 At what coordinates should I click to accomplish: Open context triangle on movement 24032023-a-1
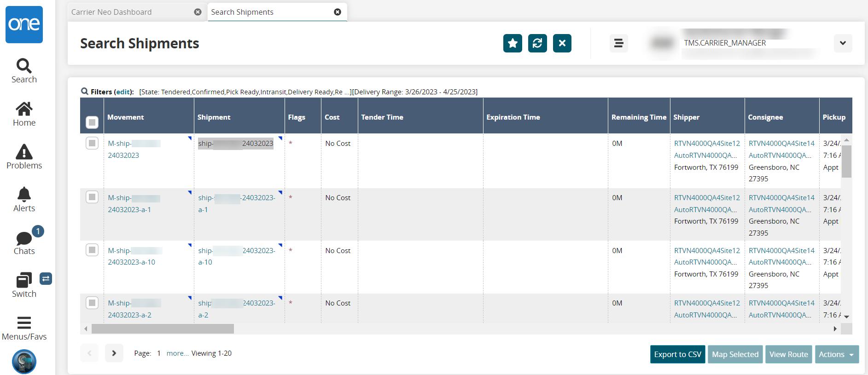point(190,192)
